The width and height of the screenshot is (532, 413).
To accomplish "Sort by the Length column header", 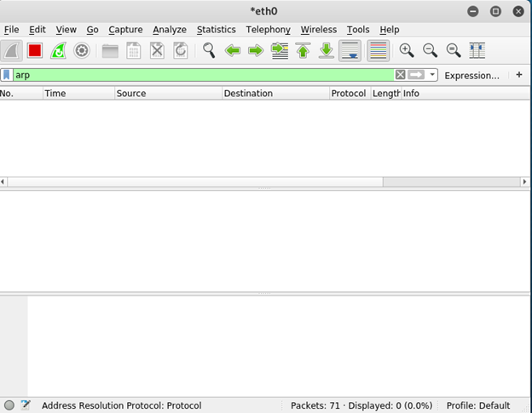I will [386, 93].
